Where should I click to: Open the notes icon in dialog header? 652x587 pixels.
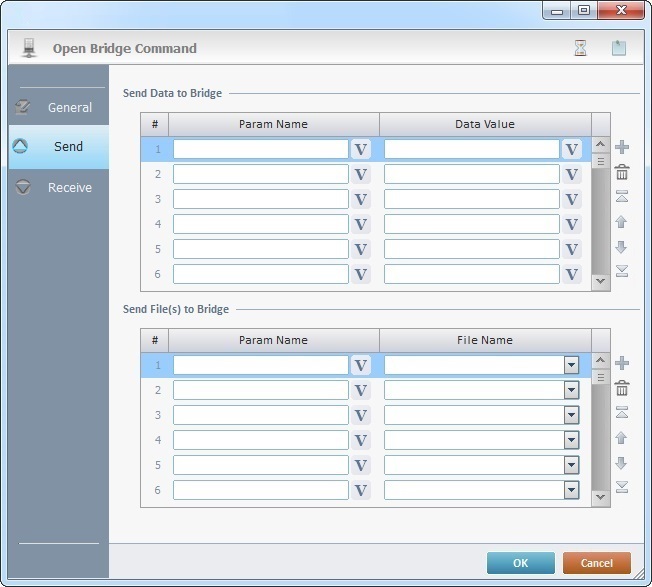click(x=619, y=48)
